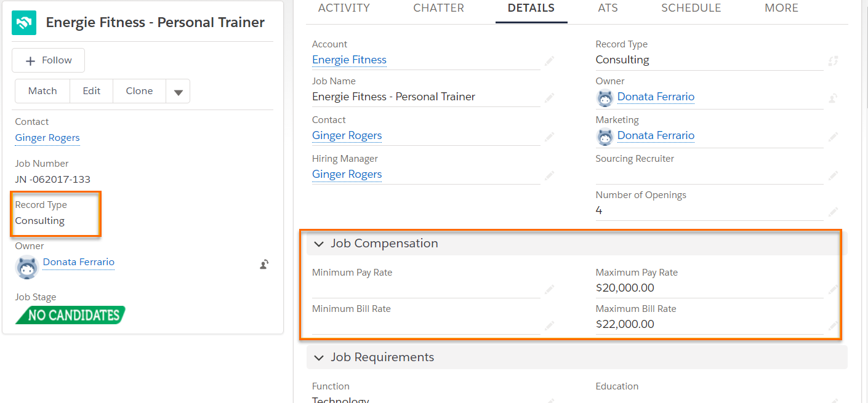Viewport: 868px width, 403px height.
Task: Edit the Account field with its pencil icon
Action: pyautogui.click(x=549, y=60)
